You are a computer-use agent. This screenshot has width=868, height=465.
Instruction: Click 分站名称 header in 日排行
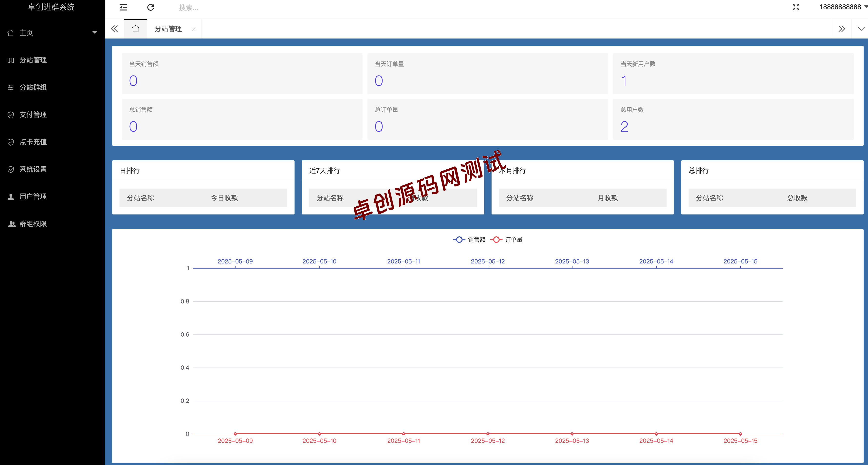140,198
